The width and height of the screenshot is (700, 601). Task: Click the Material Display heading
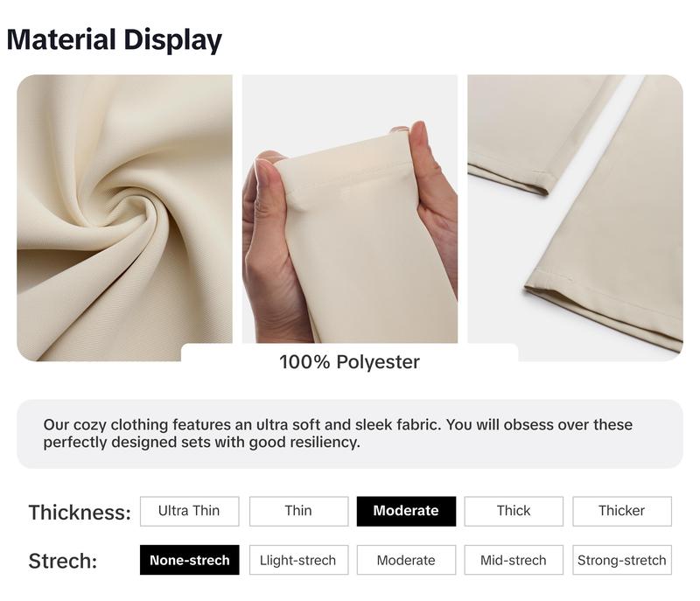115,39
